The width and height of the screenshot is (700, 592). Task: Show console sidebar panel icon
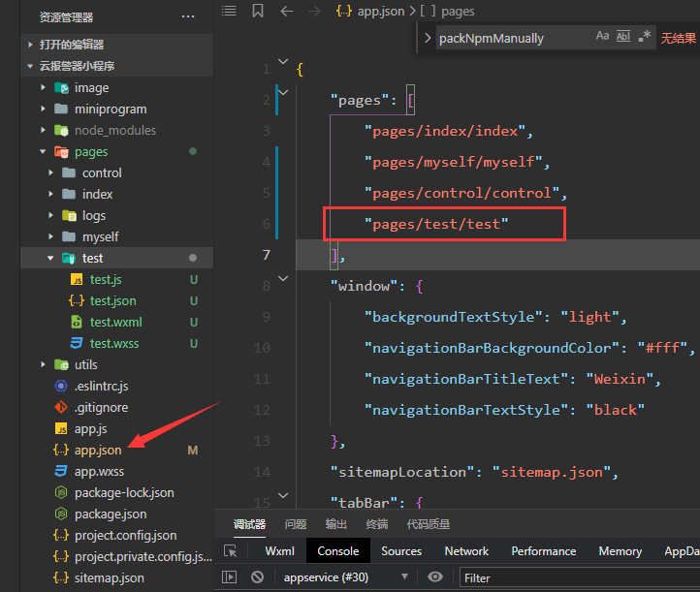(230, 576)
